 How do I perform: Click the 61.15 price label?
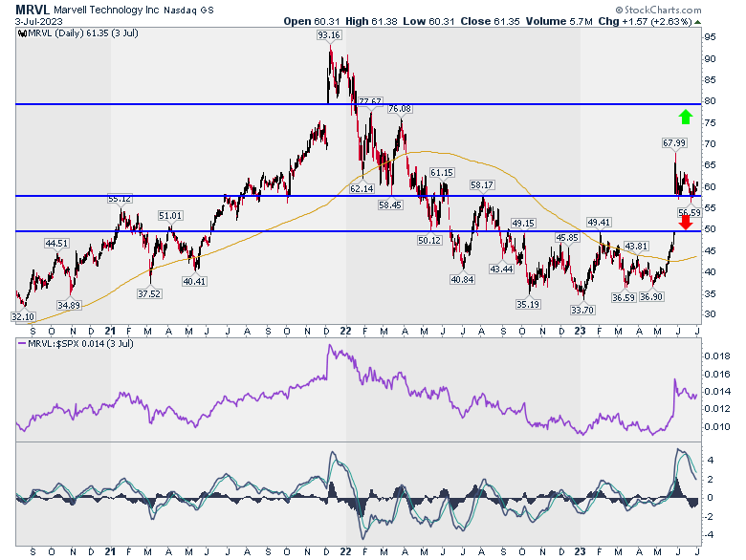pyautogui.click(x=442, y=173)
